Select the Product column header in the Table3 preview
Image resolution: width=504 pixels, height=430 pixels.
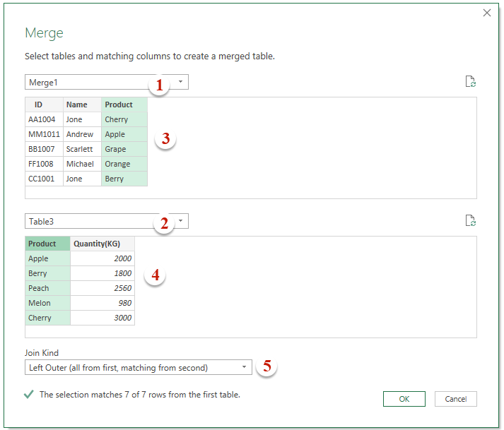pyautogui.click(x=42, y=244)
